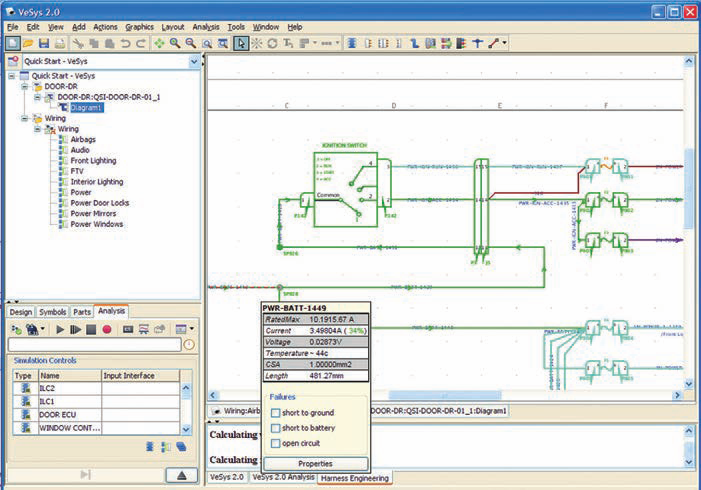Start simulation with the Play button

(60, 329)
